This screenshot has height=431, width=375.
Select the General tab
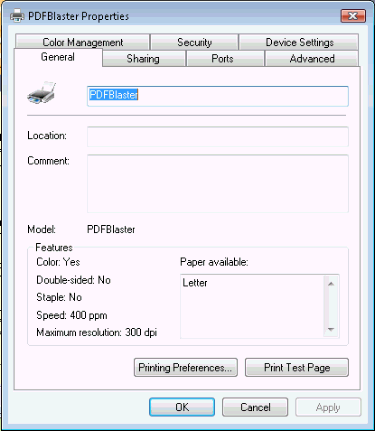tap(58, 57)
